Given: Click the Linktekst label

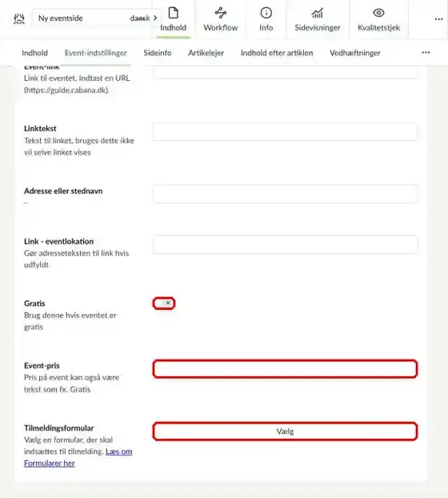Looking at the screenshot, I should tap(40, 129).
